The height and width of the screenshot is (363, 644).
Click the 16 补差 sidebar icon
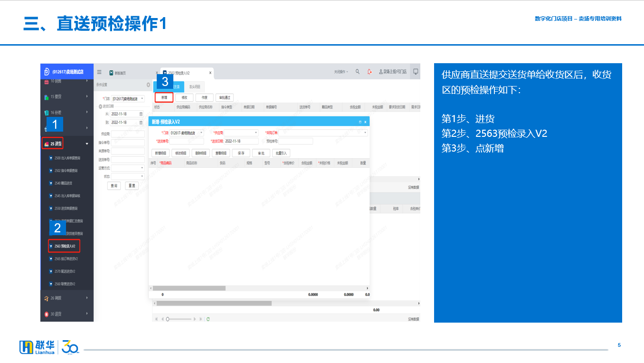46,113
